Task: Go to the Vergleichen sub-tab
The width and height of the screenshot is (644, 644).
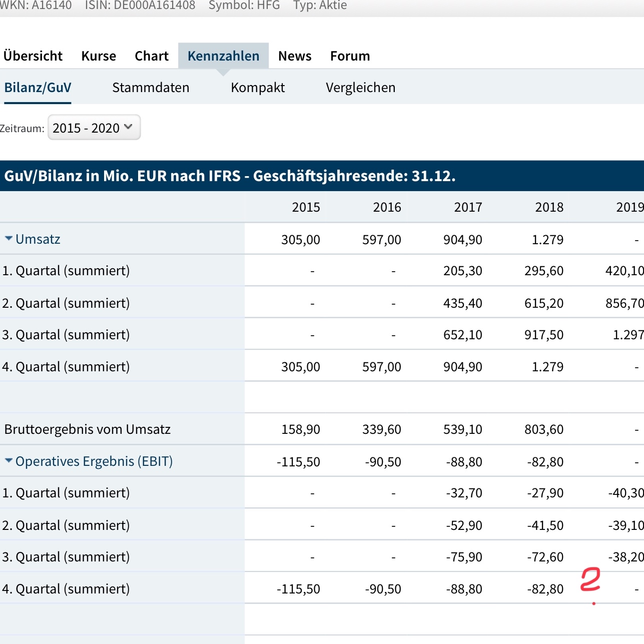Action: pyautogui.click(x=360, y=88)
